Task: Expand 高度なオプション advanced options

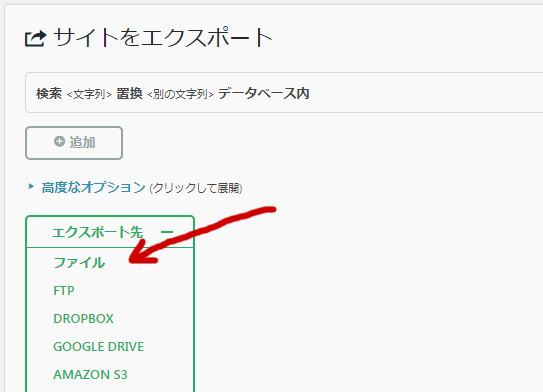Action: [93, 187]
